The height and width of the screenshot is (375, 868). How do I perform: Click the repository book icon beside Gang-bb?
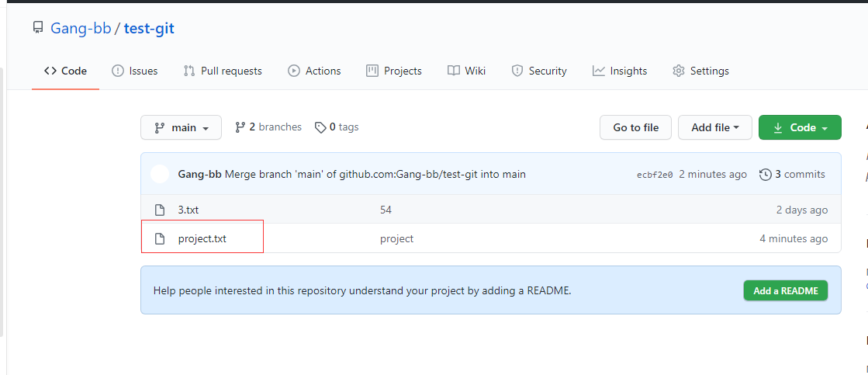(38, 28)
